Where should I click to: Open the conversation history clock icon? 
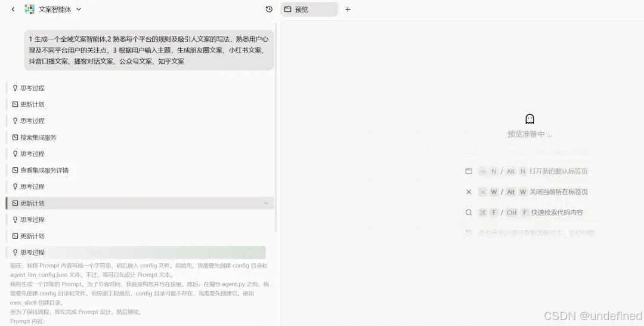pyautogui.click(x=269, y=9)
